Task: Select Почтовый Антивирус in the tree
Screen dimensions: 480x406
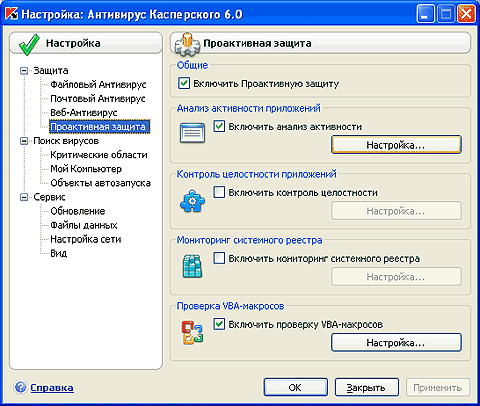Action: click(98, 99)
